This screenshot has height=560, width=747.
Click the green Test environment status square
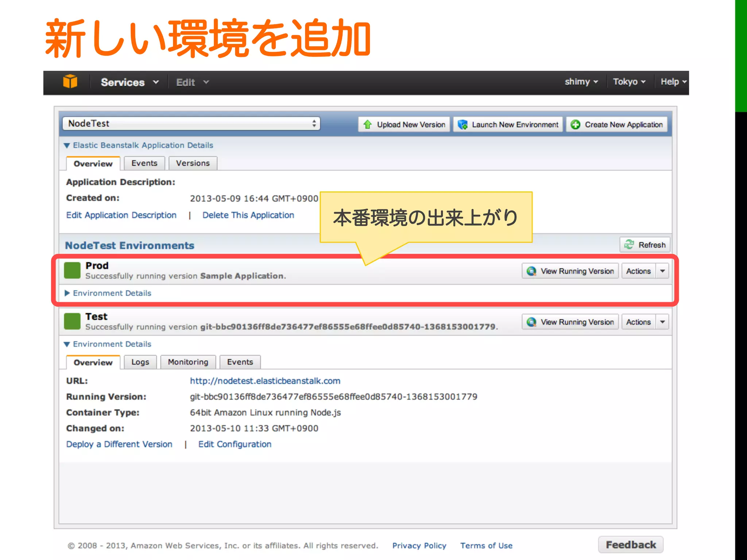pos(72,321)
